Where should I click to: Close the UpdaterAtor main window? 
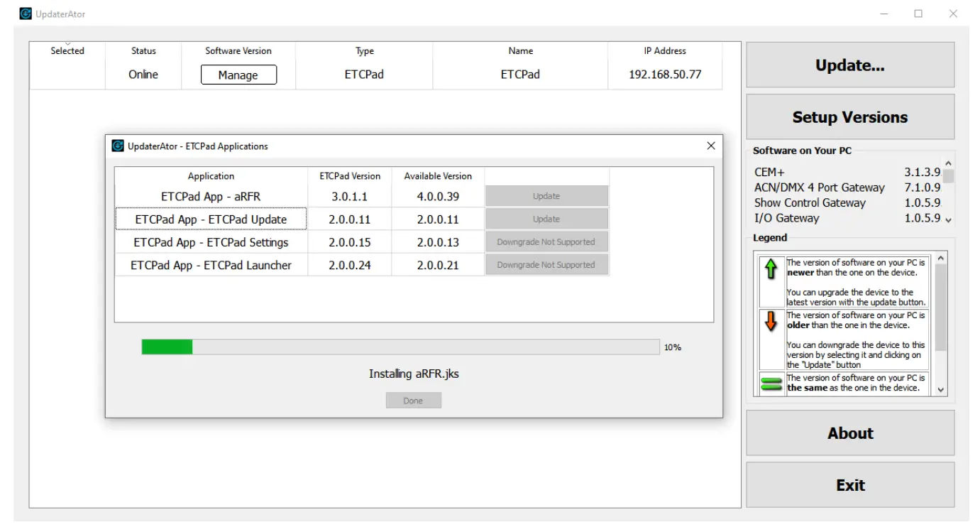[953, 13]
